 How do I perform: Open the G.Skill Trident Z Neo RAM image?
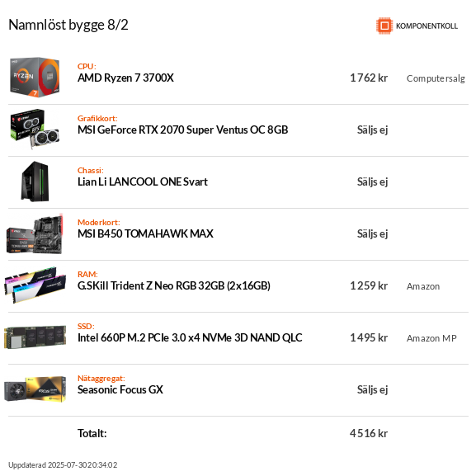35,285
